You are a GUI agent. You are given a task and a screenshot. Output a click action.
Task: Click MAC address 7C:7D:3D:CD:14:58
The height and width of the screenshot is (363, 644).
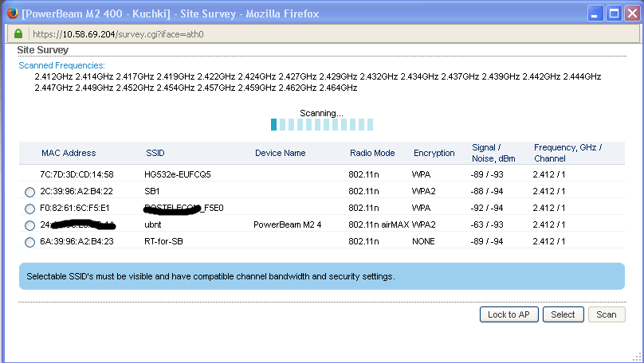[x=77, y=174]
